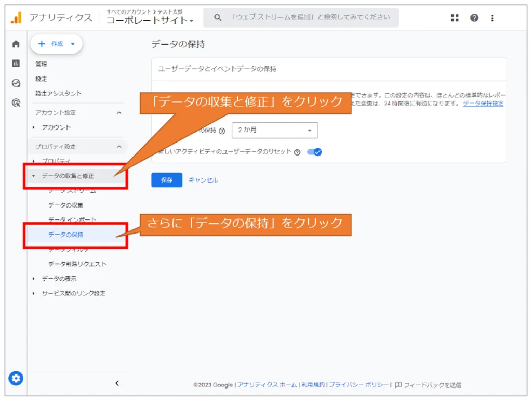The image size is (532, 401).
Task: Expand the データの表示 tree item
Action: [59, 279]
